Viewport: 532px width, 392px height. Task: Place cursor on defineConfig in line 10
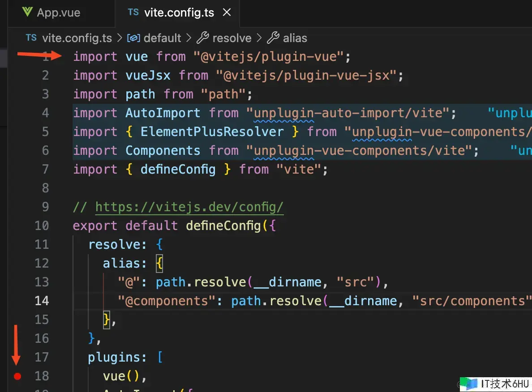pos(223,226)
